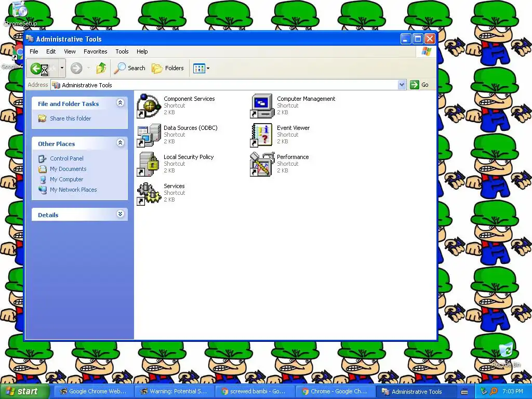The image size is (532, 399).
Task: Select the Services gear icon
Action: click(x=149, y=193)
